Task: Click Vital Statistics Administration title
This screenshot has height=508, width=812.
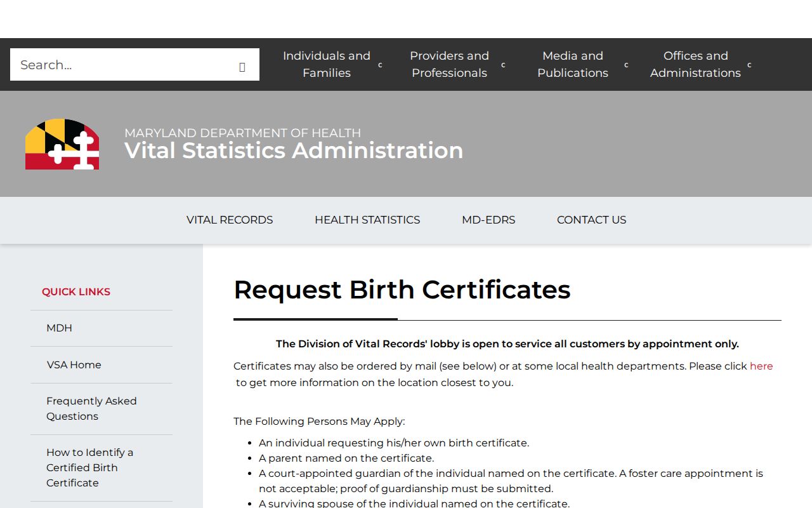Action: (x=294, y=150)
